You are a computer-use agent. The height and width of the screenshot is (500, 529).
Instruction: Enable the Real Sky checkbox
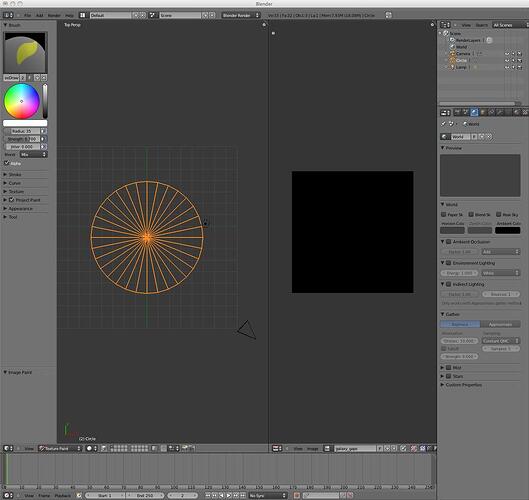pos(498,214)
